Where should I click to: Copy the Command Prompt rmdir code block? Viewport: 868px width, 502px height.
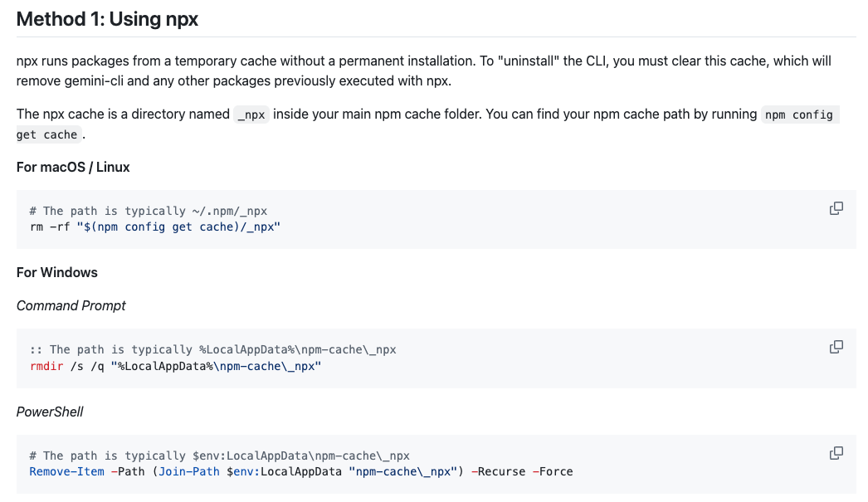click(836, 347)
